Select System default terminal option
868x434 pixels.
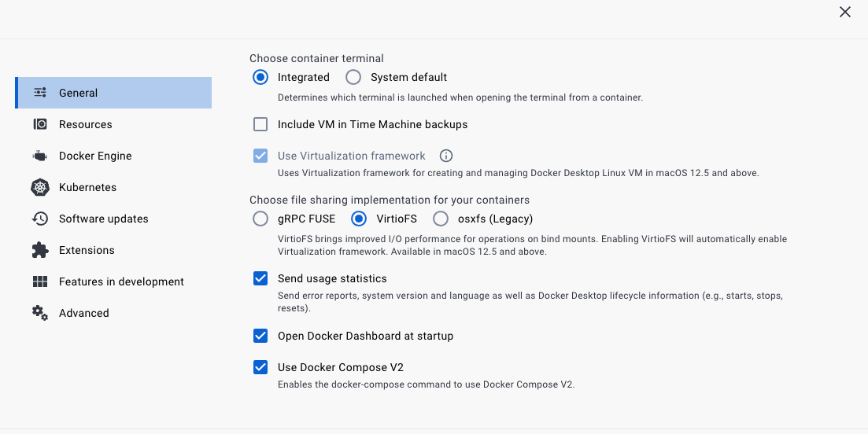(353, 77)
